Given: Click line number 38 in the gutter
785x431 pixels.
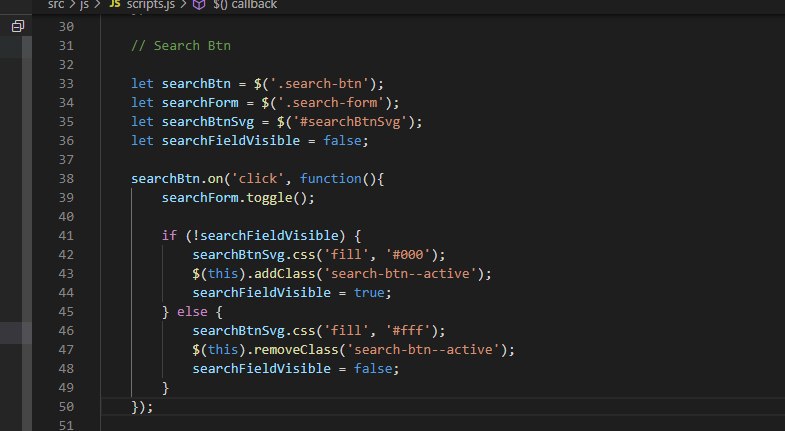Looking at the screenshot, I should [x=66, y=179].
